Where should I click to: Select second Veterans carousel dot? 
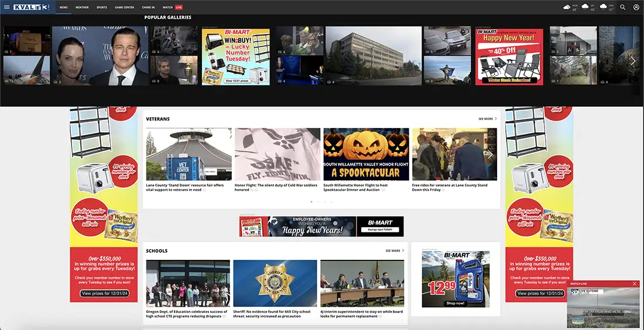click(x=318, y=202)
